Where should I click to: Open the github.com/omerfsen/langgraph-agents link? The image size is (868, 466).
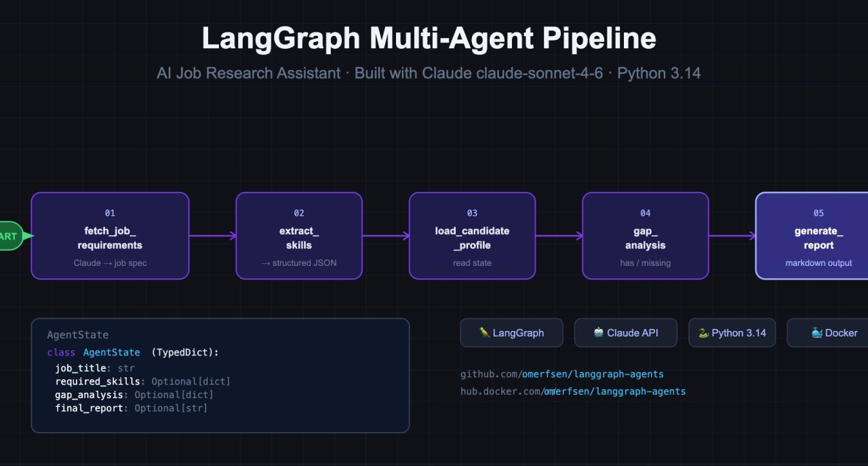562,374
